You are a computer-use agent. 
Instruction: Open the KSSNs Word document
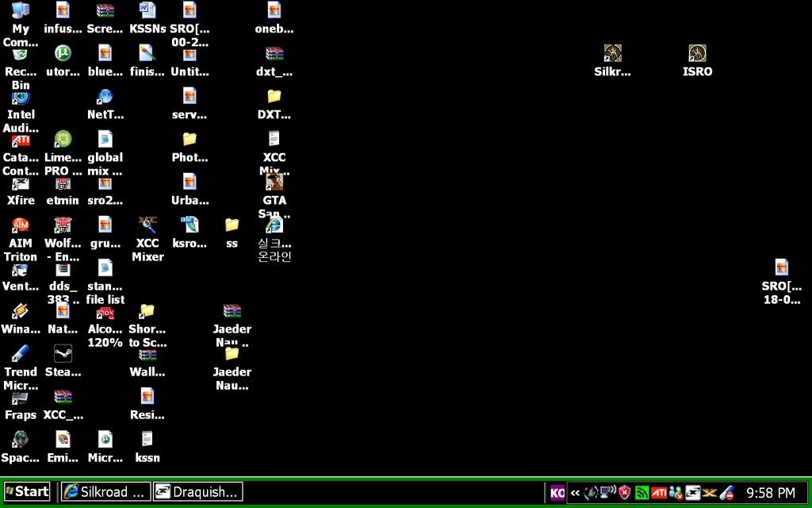click(x=147, y=10)
